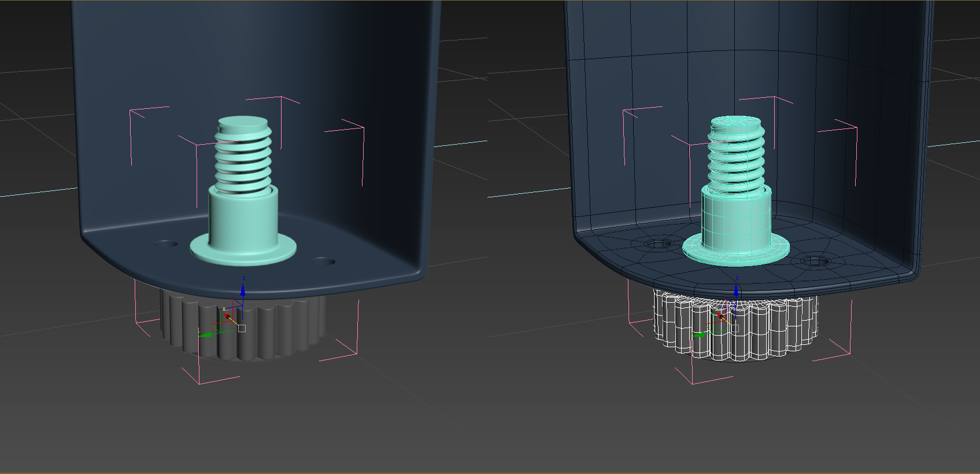980x474 pixels.
Task: Select the green Y-axis arrow in wireframe view
Action: (x=699, y=334)
